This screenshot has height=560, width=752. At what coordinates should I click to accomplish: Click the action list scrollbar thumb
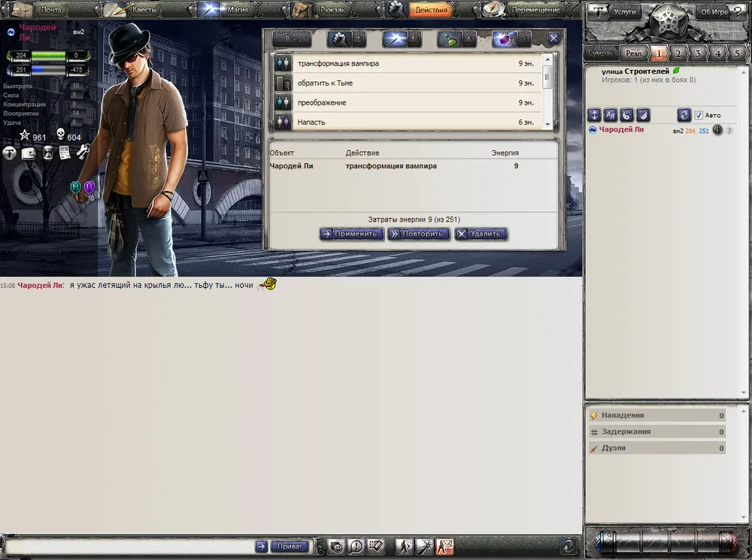pyautogui.click(x=547, y=77)
